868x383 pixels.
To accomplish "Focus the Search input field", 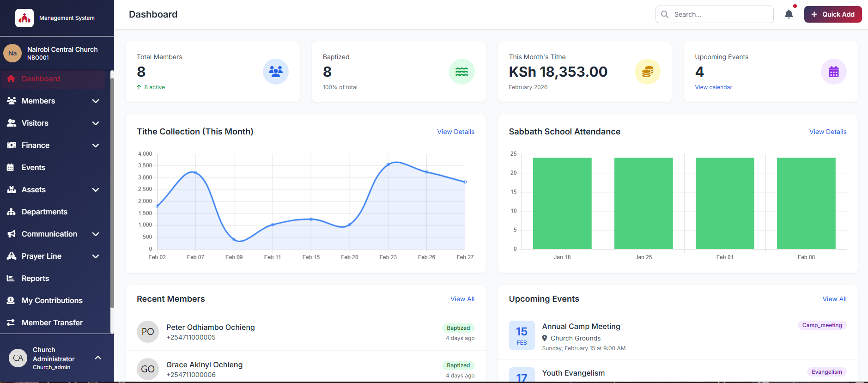I will [x=715, y=14].
